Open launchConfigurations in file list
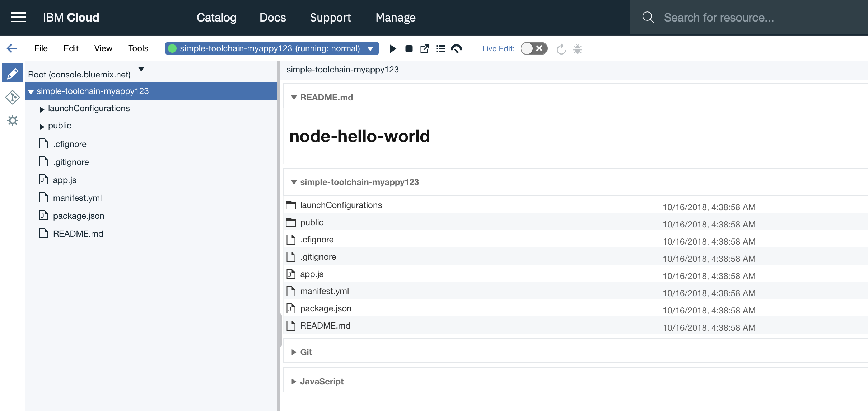Viewport: 868px width, 411px height. pos(341,205)
